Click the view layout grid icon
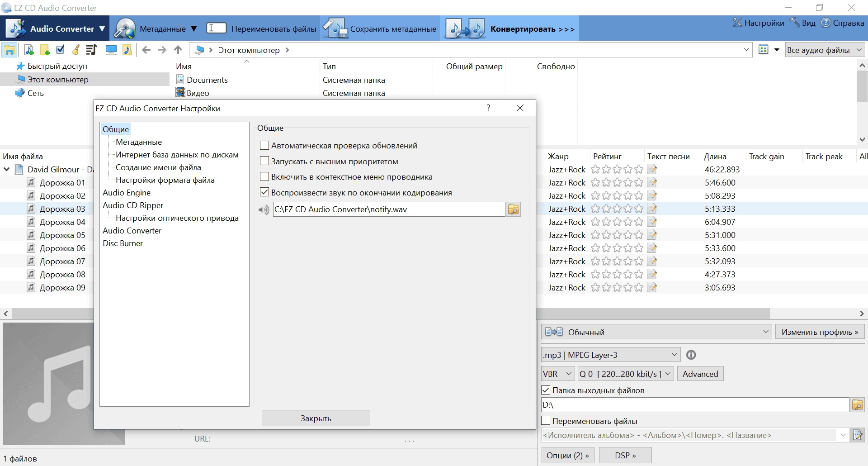The height and width of the screenshot is (466, 868). pyautogui.click(x=764, y=50)
